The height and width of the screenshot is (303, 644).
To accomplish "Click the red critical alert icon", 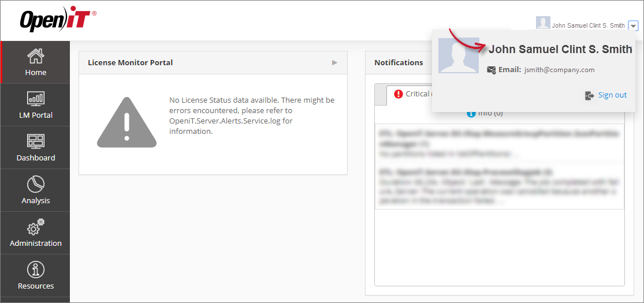I will tap(399, 94).
